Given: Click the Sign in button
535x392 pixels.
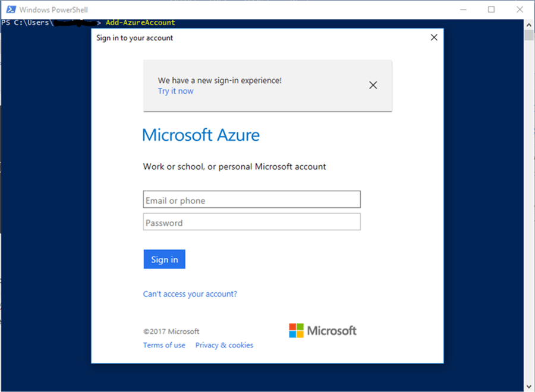Looking at the screenshot, I should tap(165, 260).
